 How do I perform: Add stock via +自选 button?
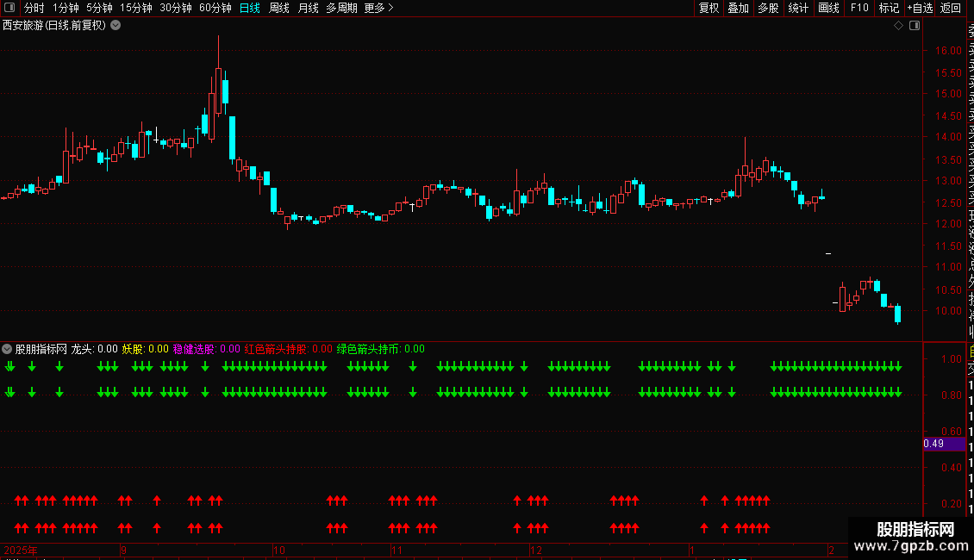pos(920,8)
